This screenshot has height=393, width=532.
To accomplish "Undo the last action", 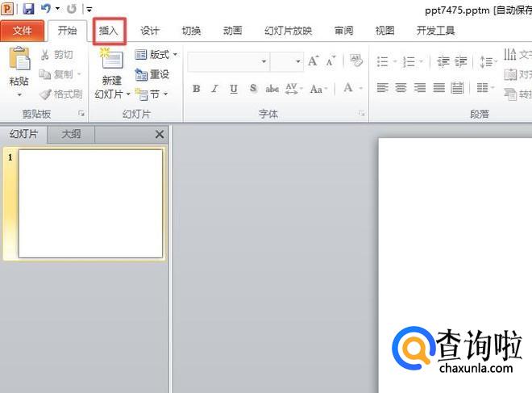I will (x=46, y=9).
